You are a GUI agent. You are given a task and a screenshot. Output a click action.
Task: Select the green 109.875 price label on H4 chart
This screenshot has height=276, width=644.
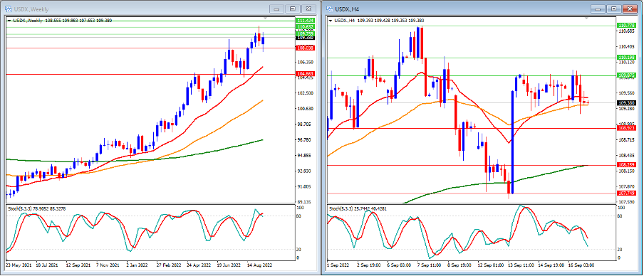point(626,75)
